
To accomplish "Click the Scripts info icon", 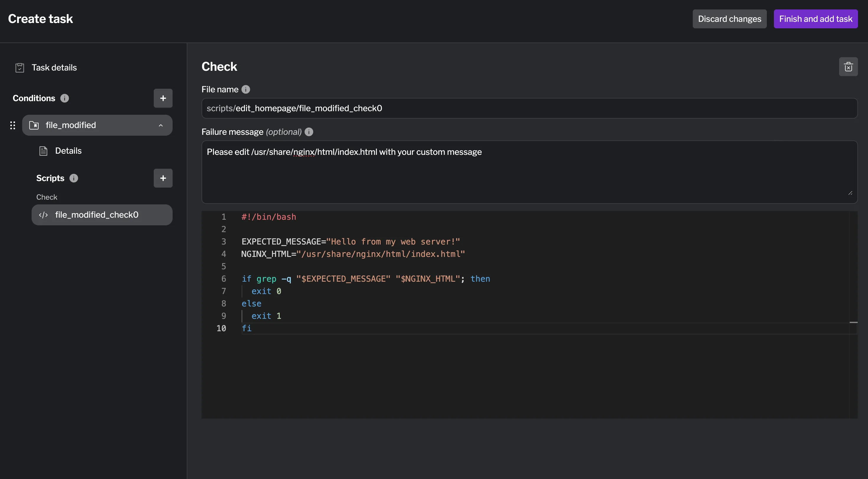I will click(74, 178).
